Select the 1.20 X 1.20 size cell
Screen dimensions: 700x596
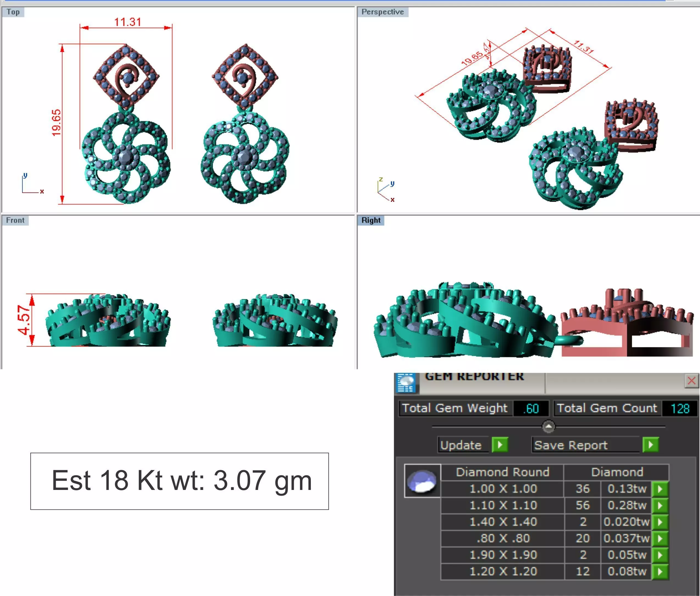502,571
